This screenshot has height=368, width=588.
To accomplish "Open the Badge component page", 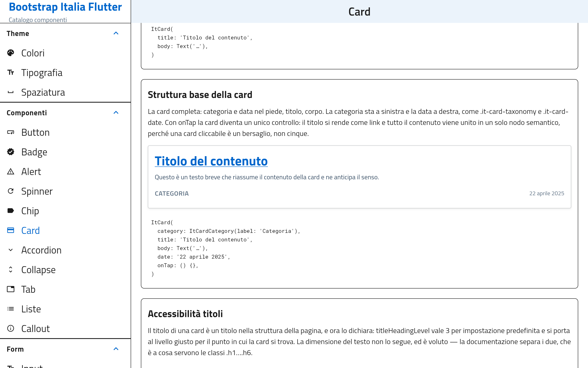I will tap(65, 152).
